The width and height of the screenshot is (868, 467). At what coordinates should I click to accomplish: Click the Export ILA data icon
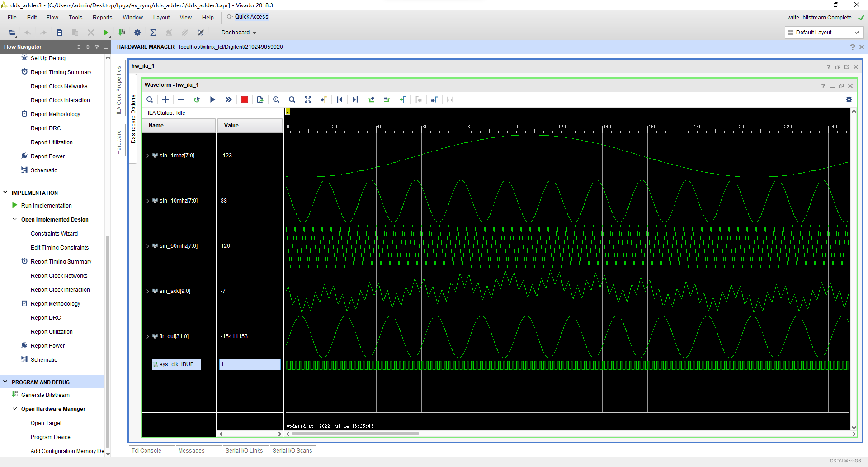click(x=260, y=99)
